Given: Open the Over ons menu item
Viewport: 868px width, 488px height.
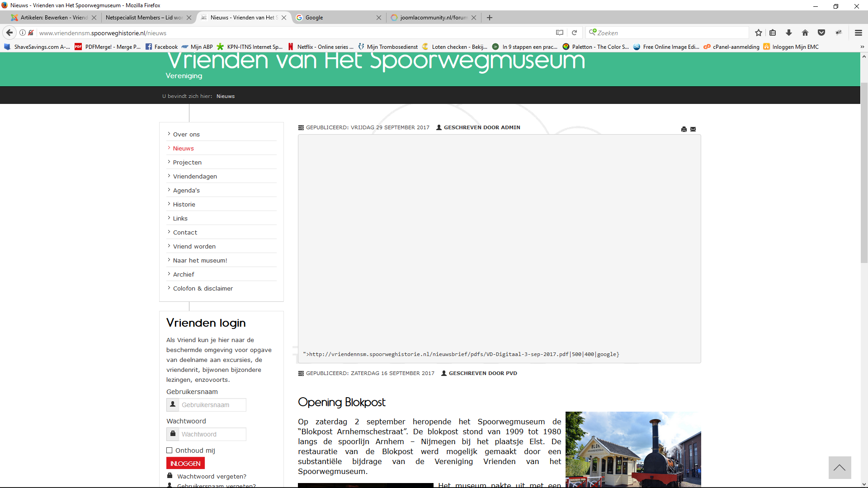Looking at the screenshot, I should pos(186,134).
